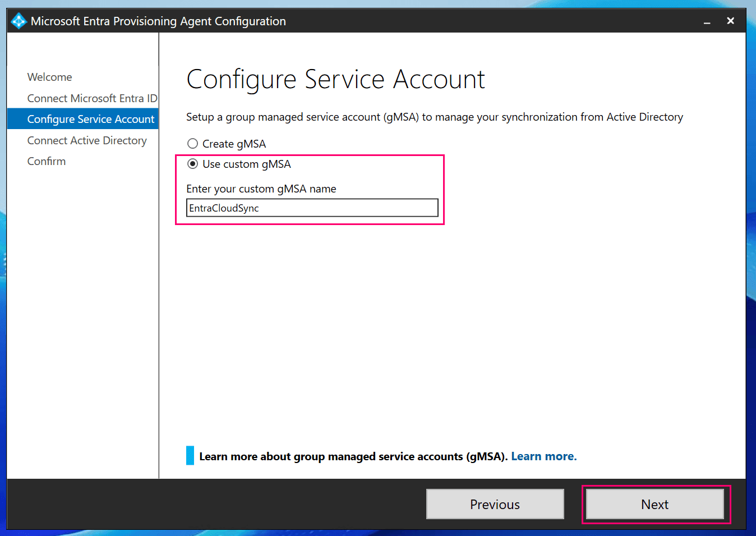
Task: Click the gMSA setup description text
Action: [x=435, y=117]
